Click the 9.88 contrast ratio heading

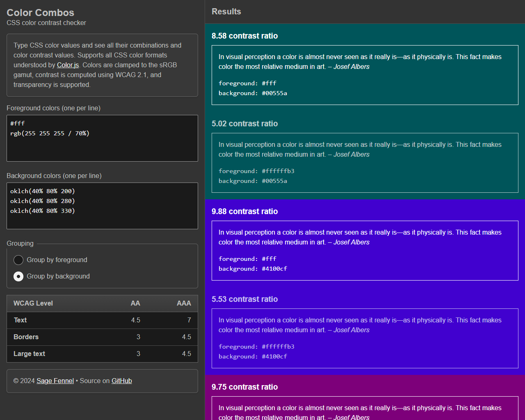pos(245,211)
